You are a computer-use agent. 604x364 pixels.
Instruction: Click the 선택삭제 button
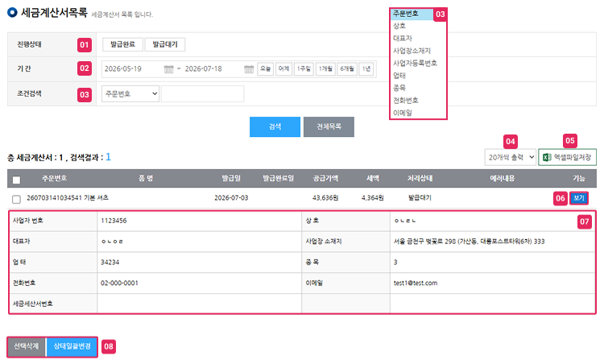click(27, 346)
